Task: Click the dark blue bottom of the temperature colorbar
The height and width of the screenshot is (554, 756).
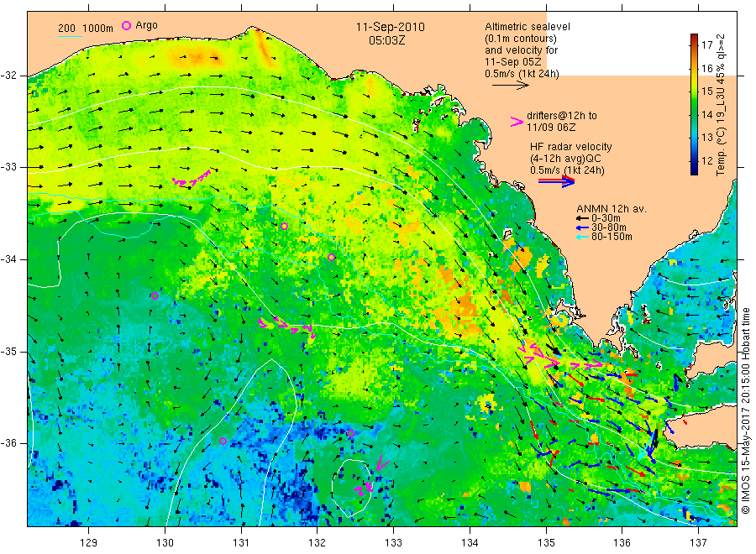Action: pyautogui.click(x=694, y=170)
